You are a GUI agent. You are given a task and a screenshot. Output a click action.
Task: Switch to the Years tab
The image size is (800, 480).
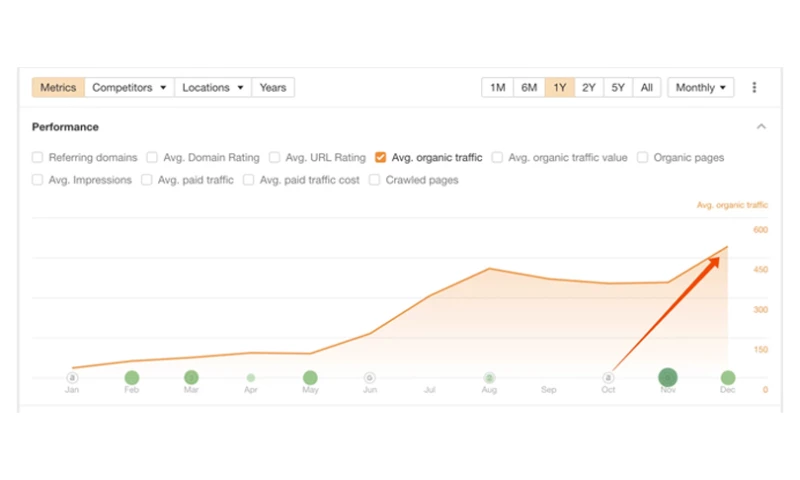click(x=273, y=88)
